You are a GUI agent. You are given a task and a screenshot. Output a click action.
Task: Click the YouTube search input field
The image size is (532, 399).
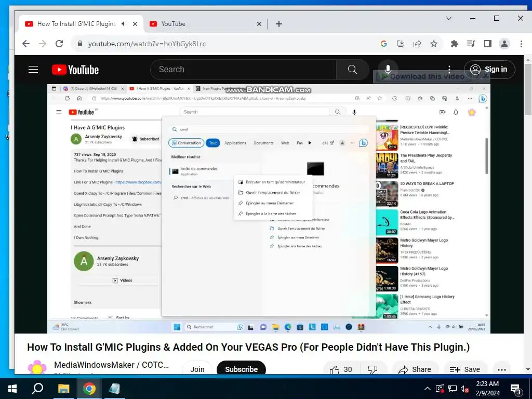coord(243,70)
